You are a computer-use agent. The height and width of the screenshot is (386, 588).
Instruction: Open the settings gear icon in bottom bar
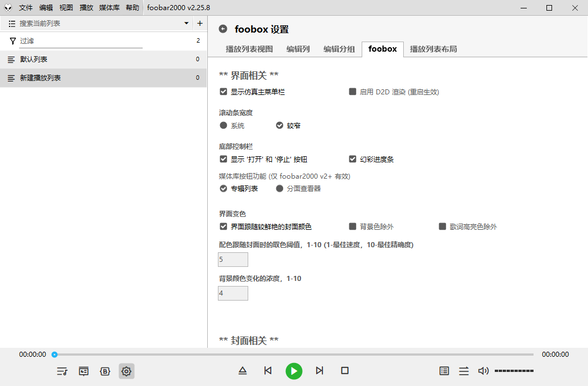pyautogui.click(x=126, y=371)
